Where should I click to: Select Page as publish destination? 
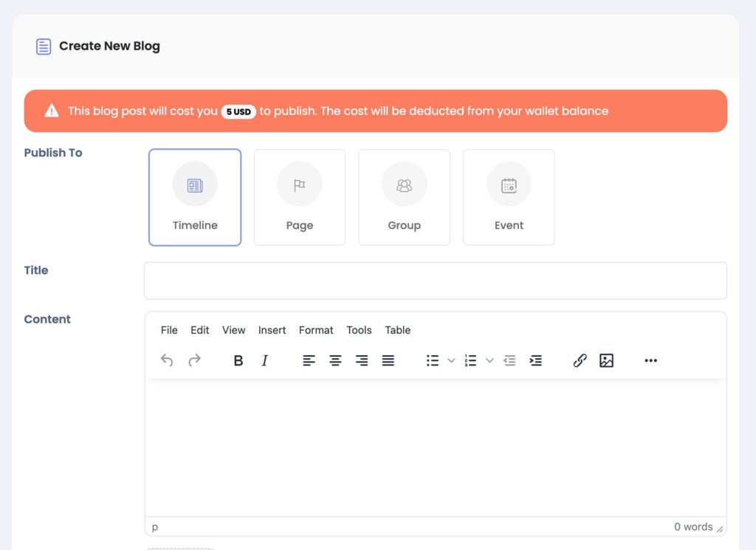299,197
